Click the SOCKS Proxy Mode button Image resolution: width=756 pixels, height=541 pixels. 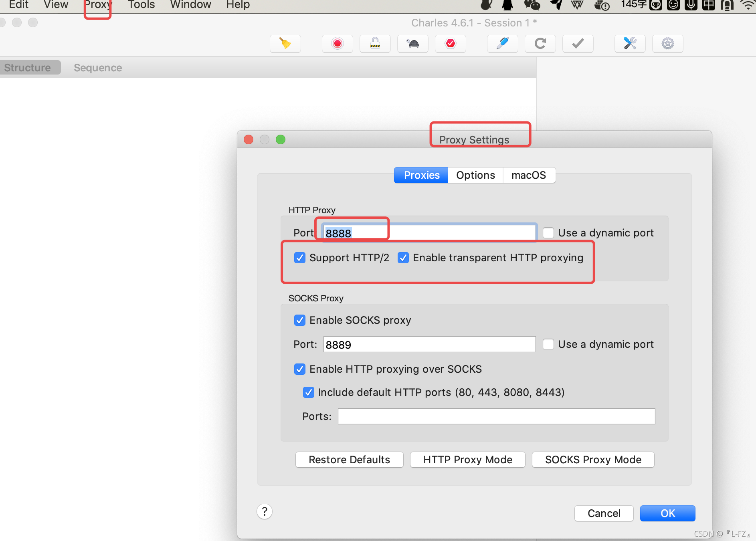593,460
